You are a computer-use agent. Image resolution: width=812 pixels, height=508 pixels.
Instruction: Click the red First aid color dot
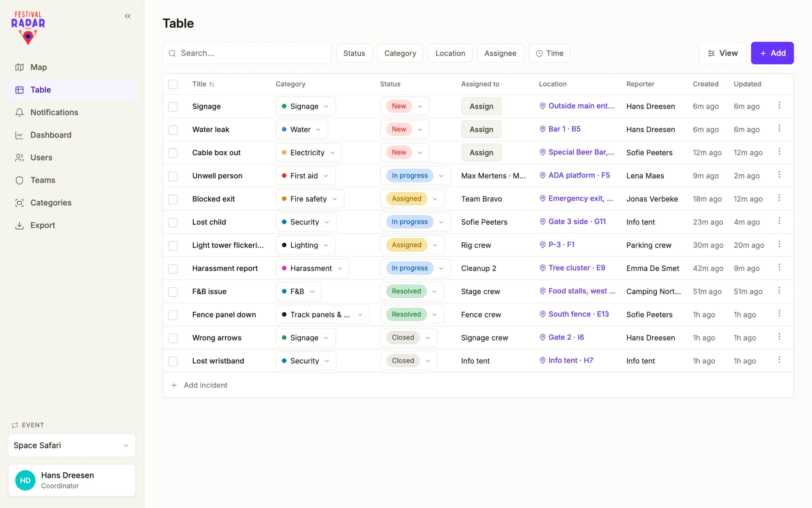pos(284,176)
